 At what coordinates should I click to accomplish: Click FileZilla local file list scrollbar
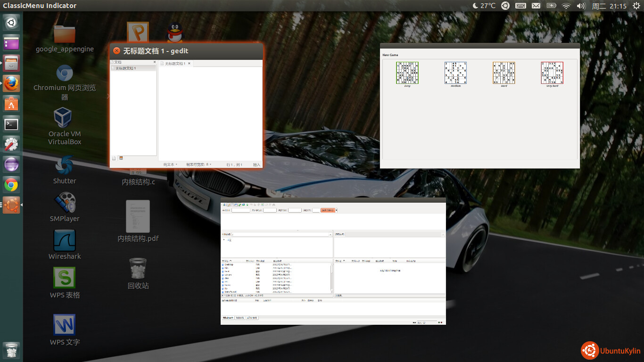pos(332,278)
